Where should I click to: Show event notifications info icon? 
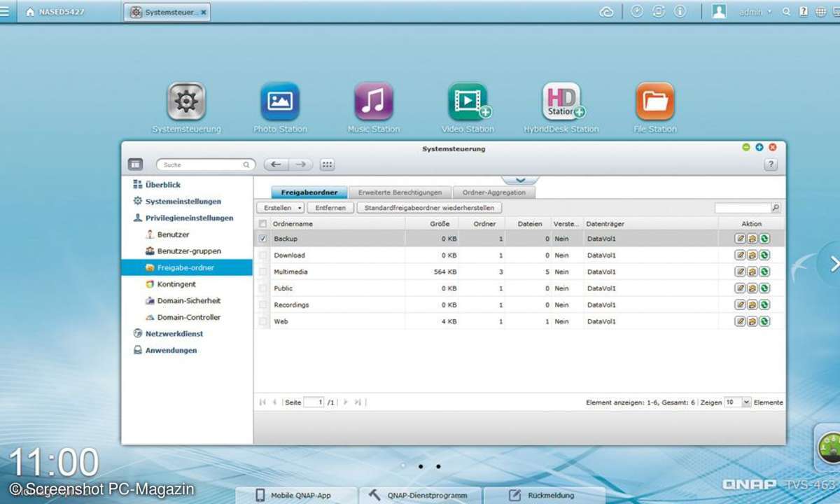pyautogui.click(x=679, y=12)
